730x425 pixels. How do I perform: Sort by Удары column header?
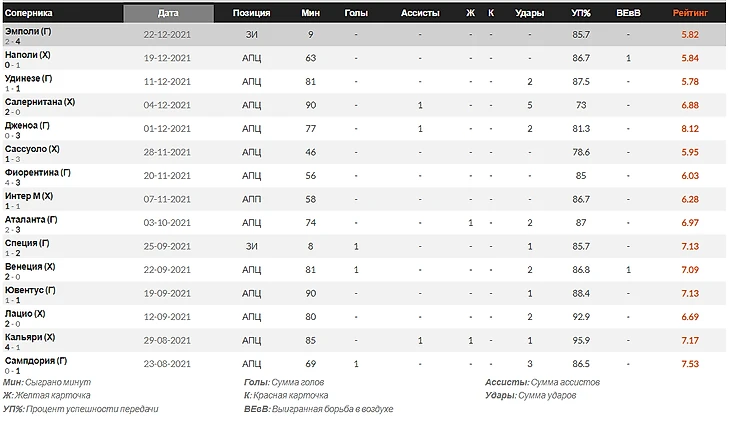tap(529, 13)
